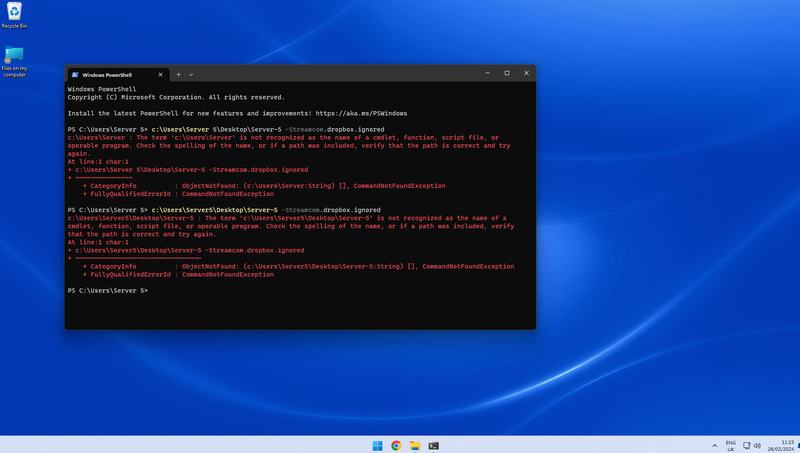Maximize the PowerShell window
The width and height of the screenshot is (800, 453).
click(507, 73)
